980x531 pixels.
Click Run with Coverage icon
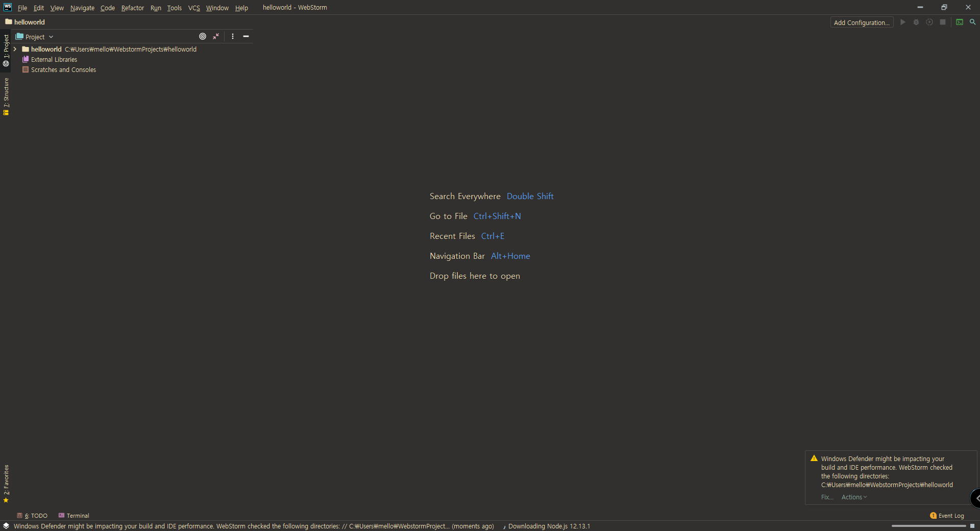click(x=929, y=22)
